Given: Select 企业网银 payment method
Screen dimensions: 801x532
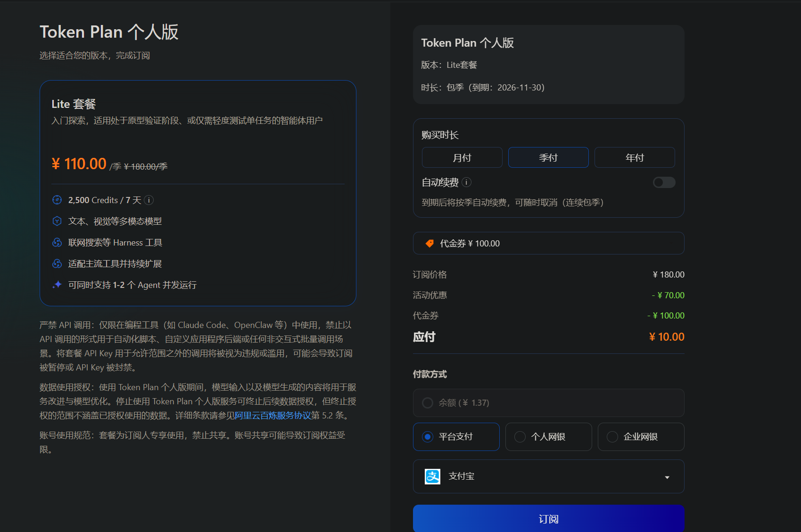Looking at the screenshot, I should [x=641, y=437].
